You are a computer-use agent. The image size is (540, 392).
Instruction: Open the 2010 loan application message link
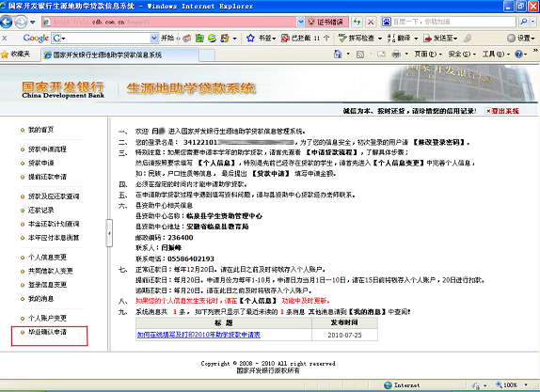click(199, 335)
